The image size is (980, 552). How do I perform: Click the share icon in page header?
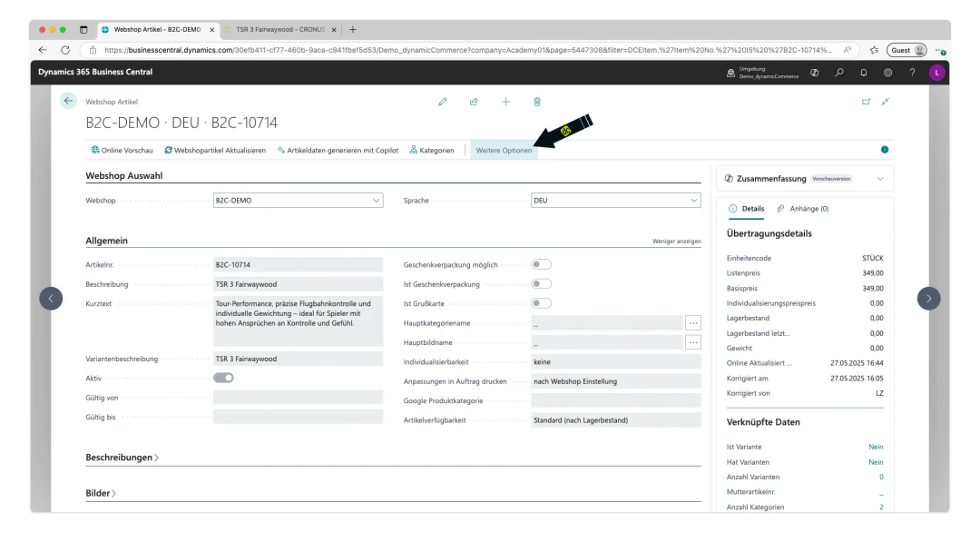[474, 102]
